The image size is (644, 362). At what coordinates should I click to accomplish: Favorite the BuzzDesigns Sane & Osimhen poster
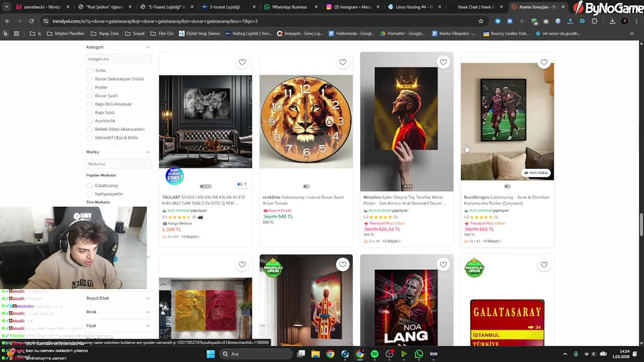[544, 62]
